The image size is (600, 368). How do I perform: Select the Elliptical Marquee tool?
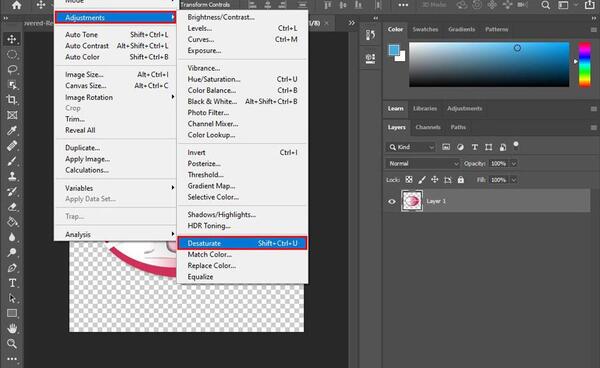pyautogui.click(x=12, y=54)
